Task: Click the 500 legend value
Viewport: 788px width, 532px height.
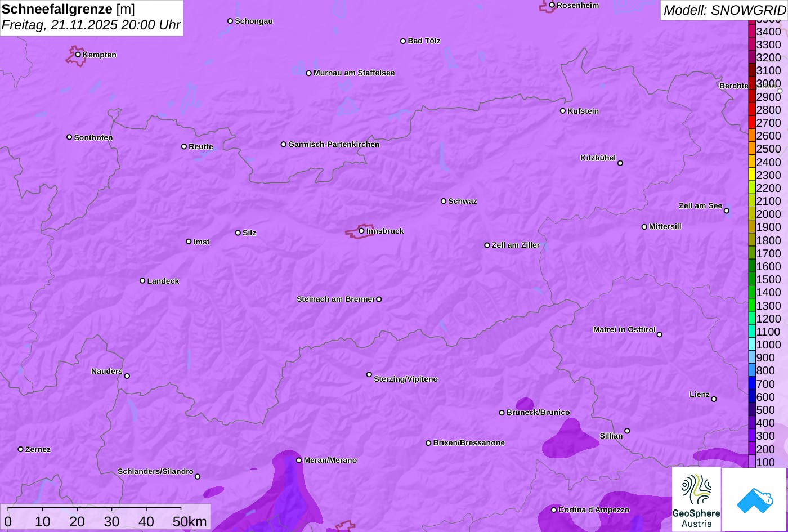Action: (x=765, y=410)
